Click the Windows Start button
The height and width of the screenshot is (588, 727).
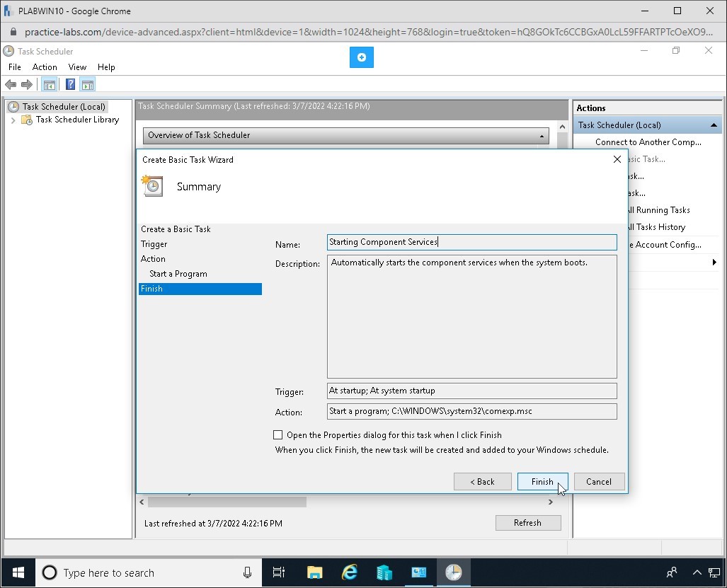(x=18, y=572)
